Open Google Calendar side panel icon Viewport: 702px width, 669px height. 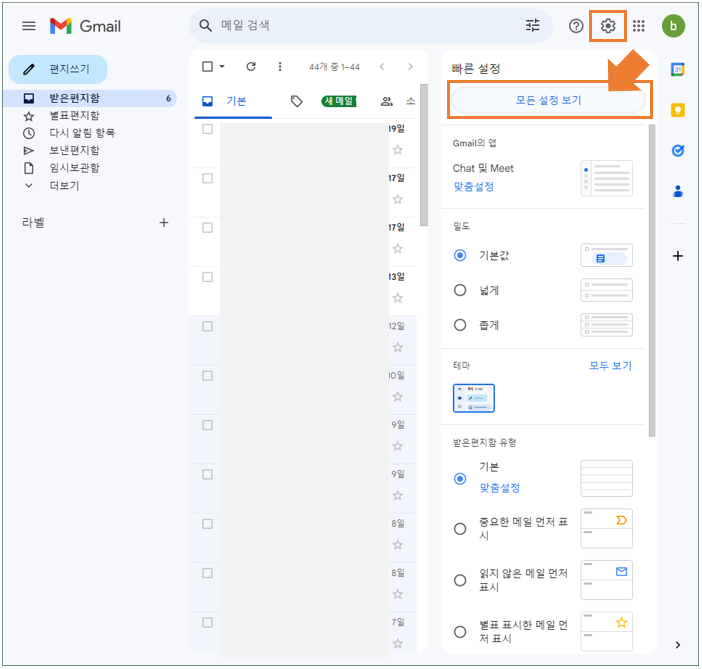pos(678,69)
